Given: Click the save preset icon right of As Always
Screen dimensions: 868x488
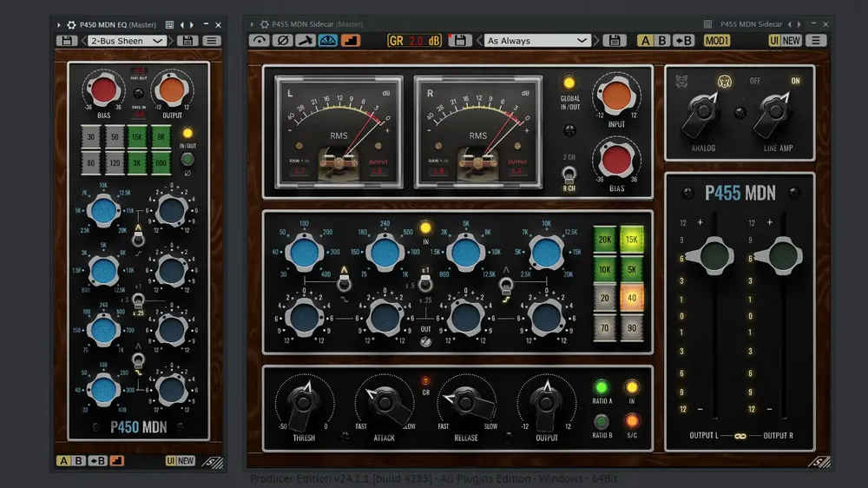Looking at the screenshot, I should (x=615, y=41).
